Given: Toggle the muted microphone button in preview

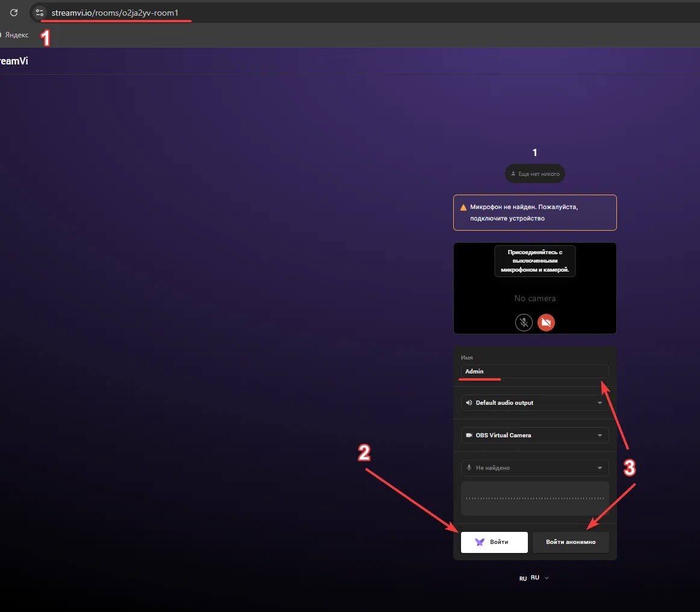Looking at the screenshot, I should (x=524, y=322).
